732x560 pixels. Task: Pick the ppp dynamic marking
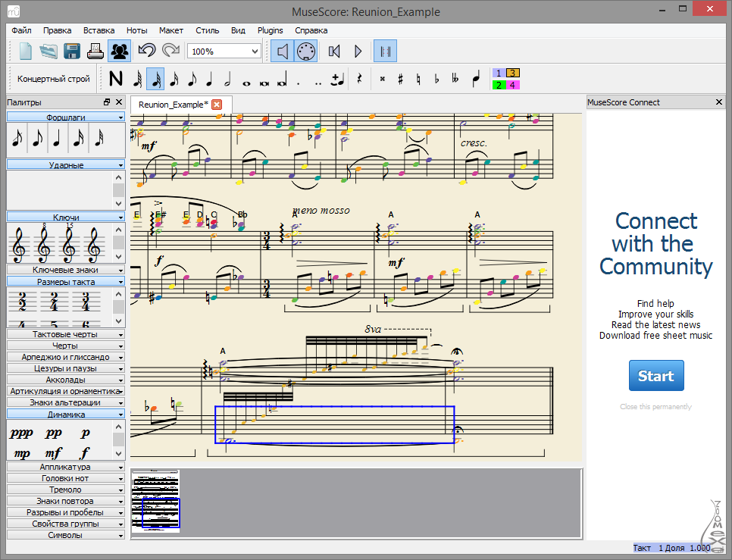coord(21,433)
